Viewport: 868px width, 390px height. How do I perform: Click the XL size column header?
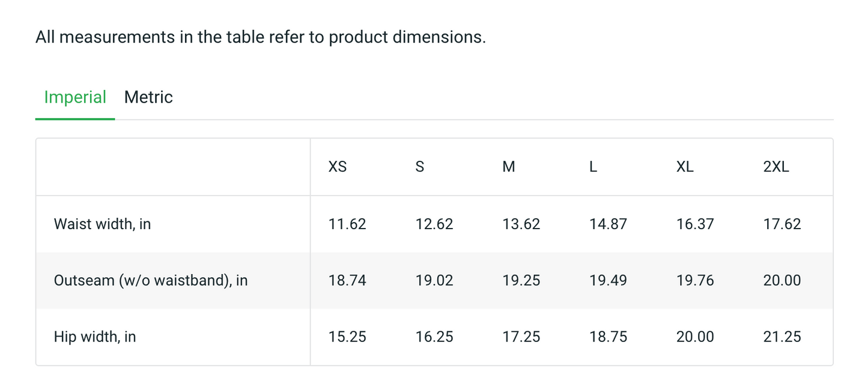pos(685,167)
